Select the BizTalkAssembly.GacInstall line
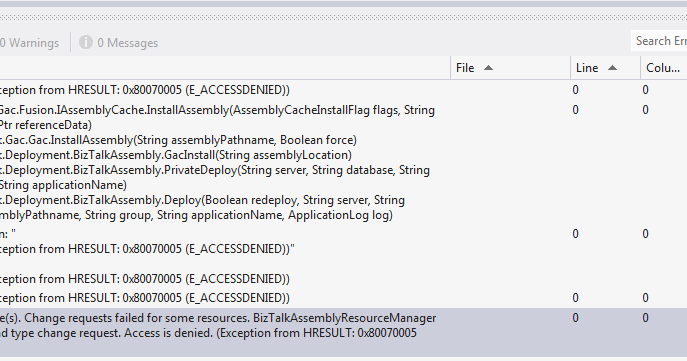 [x=176, y=155]
